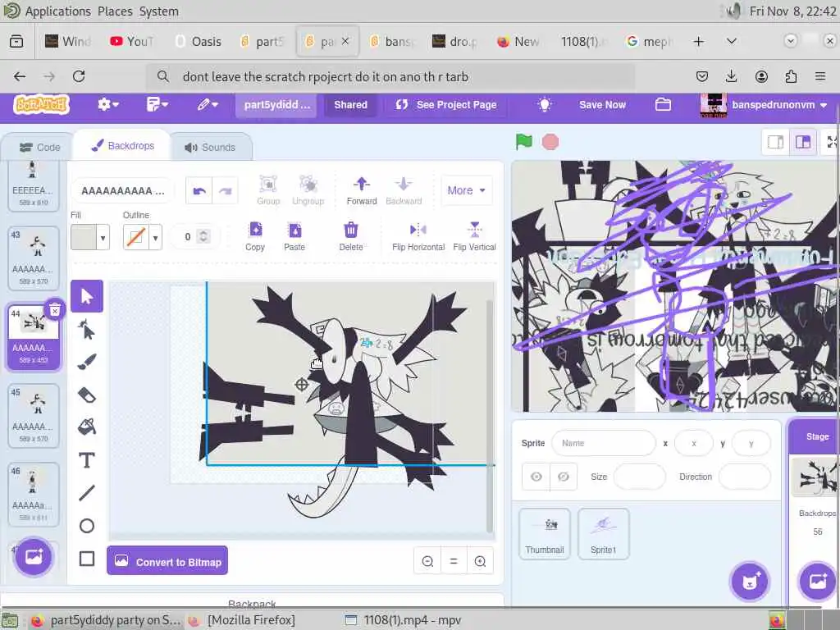Viewport: 840px width, 630px height.
Task: Select the Rectangle tool
Action: click(87, 559)
